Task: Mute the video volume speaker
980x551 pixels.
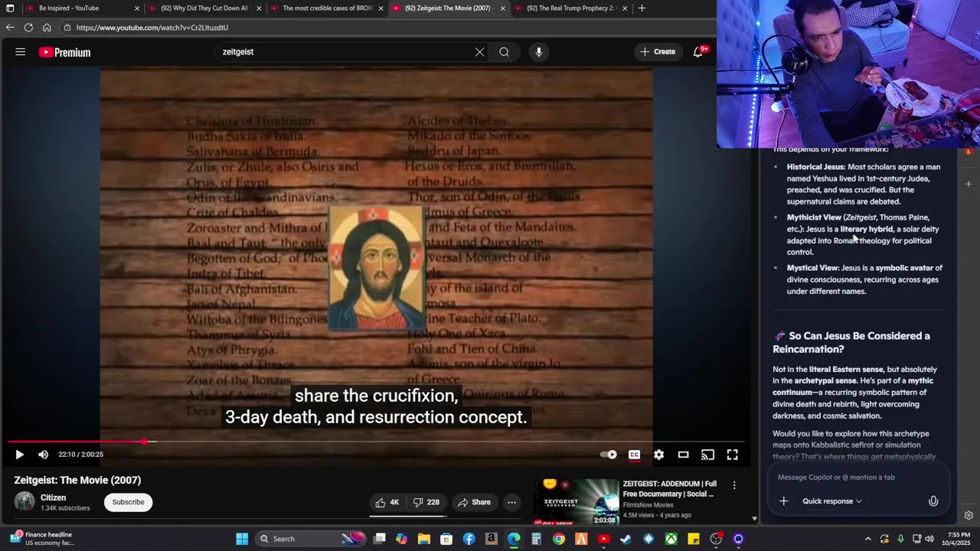Action: click(x=44, y=455)
